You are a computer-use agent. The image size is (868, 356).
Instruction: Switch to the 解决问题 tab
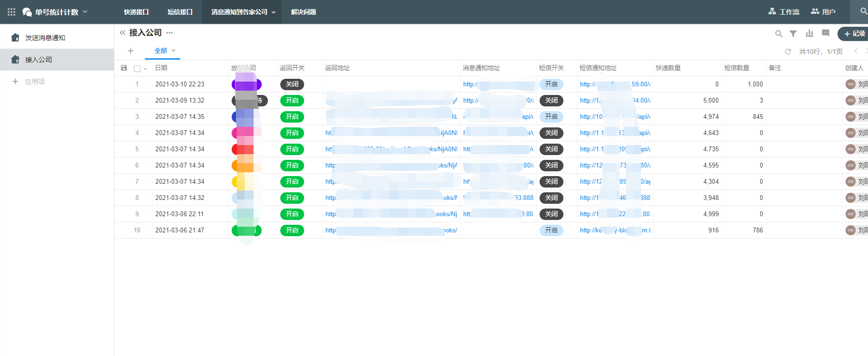click(x=304, y=12)
